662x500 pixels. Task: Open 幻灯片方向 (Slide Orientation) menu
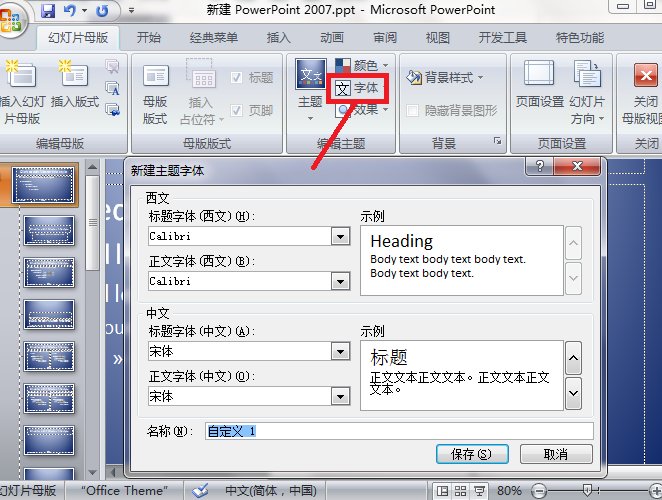pyautogui.click(x=587, y=92)
